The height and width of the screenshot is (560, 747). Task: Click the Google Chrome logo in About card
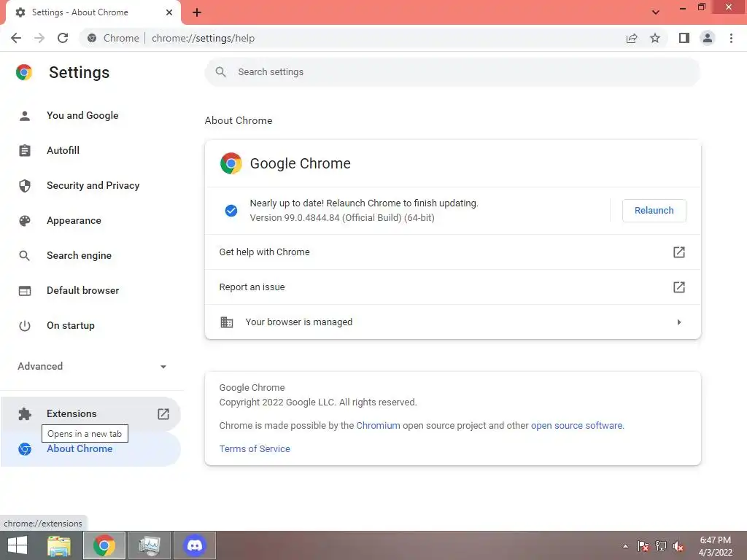pyautogui.click(x=231, y=163)
